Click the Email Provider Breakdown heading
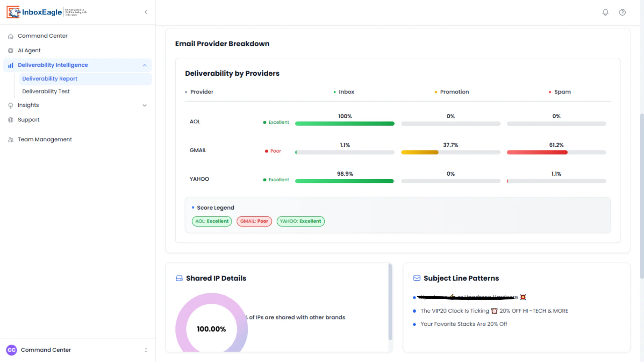This screenshot has width=644, height=362. click(x=222, y=44)
